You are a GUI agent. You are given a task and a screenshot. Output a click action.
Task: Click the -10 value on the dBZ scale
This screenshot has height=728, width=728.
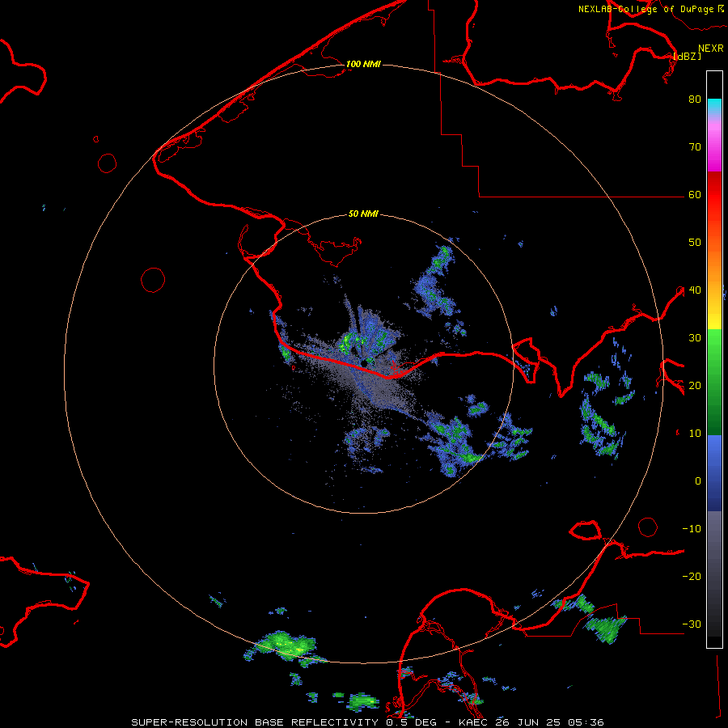pos(692,529)
